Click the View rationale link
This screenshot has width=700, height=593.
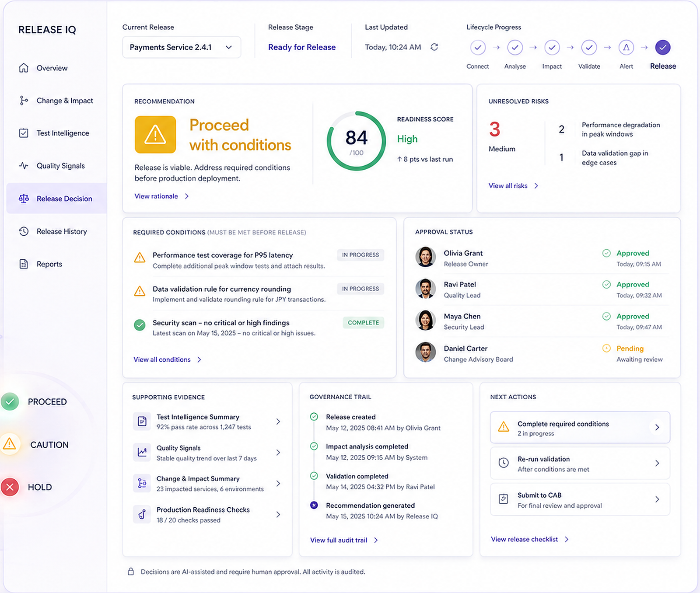[161, 196]
